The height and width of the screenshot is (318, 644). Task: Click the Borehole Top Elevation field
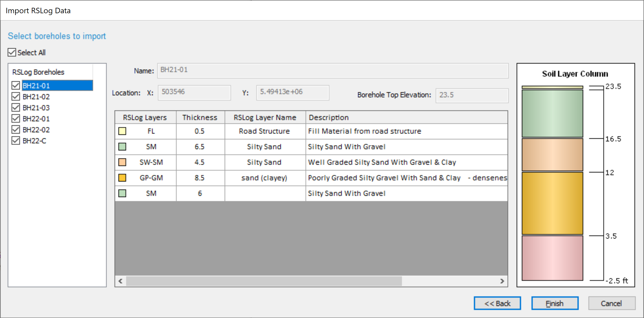[x=472, y=95]
